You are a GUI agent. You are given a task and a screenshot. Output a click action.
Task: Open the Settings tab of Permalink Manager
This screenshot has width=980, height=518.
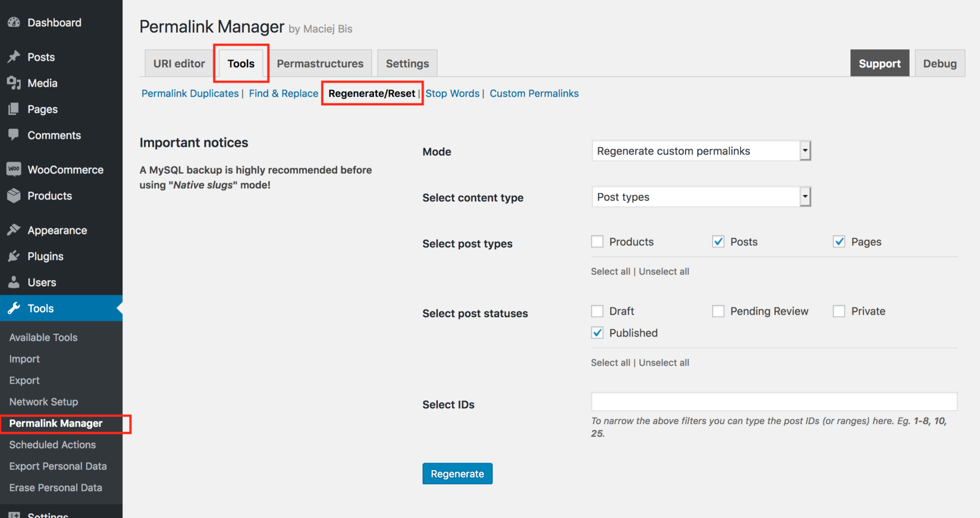pos(407,63)
